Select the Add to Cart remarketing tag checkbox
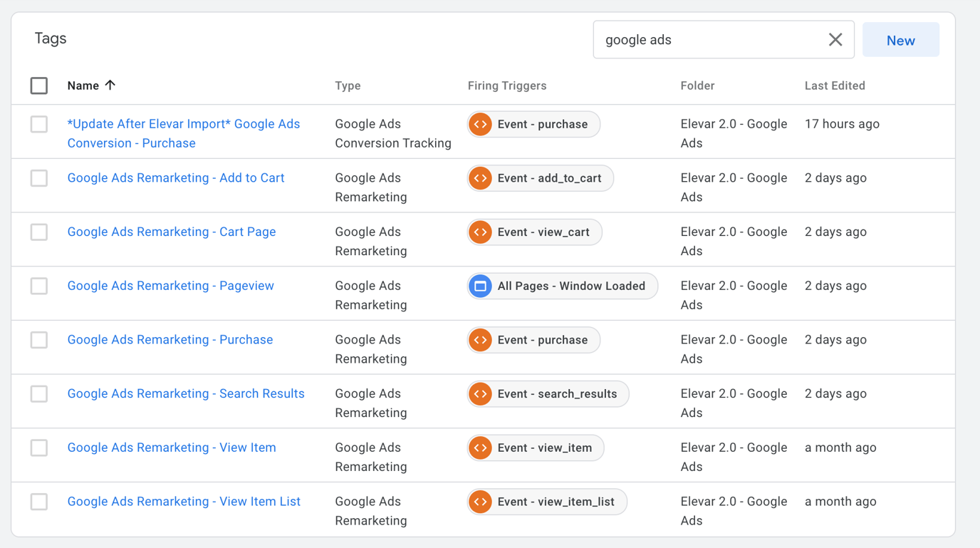The image size is (980, 548). coord(39,178)
